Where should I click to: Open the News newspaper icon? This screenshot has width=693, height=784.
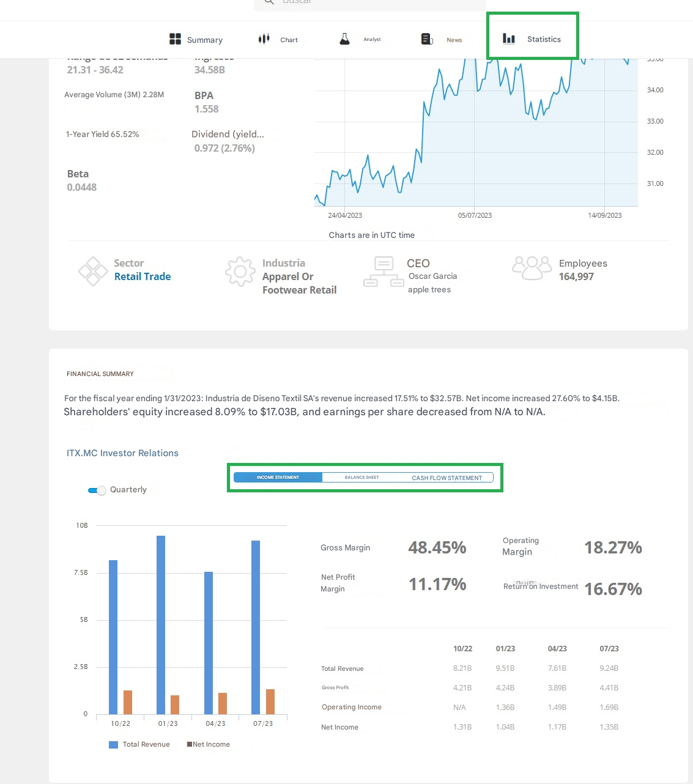[x=426, y=38]
